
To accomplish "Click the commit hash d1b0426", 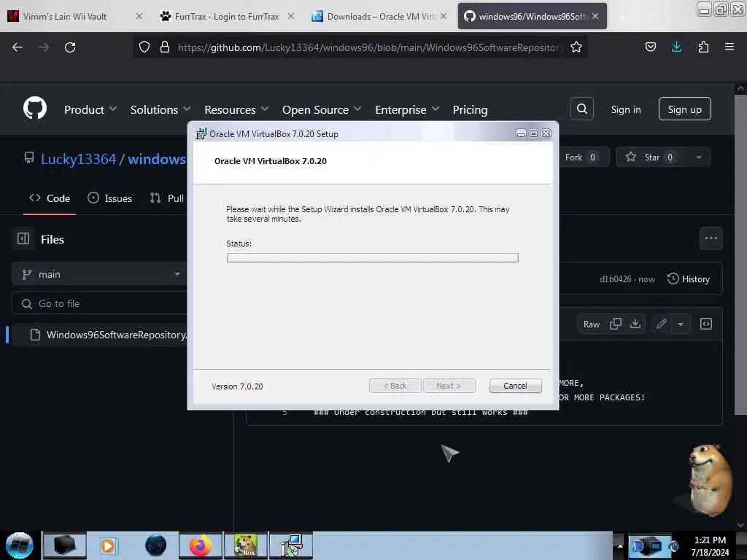I will tap(615, 279).
